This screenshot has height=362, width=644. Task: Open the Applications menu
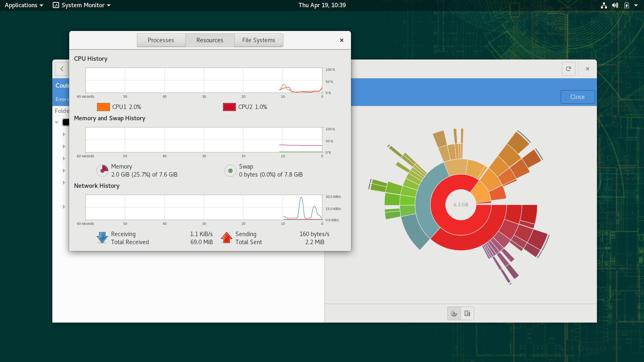(24, 5)
